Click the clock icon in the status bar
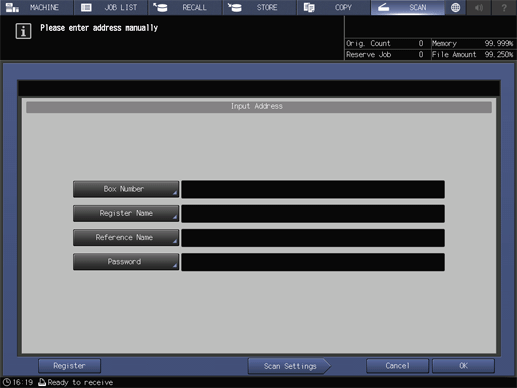Viewport: 517px width, 388px height. [x=7, y=382]
